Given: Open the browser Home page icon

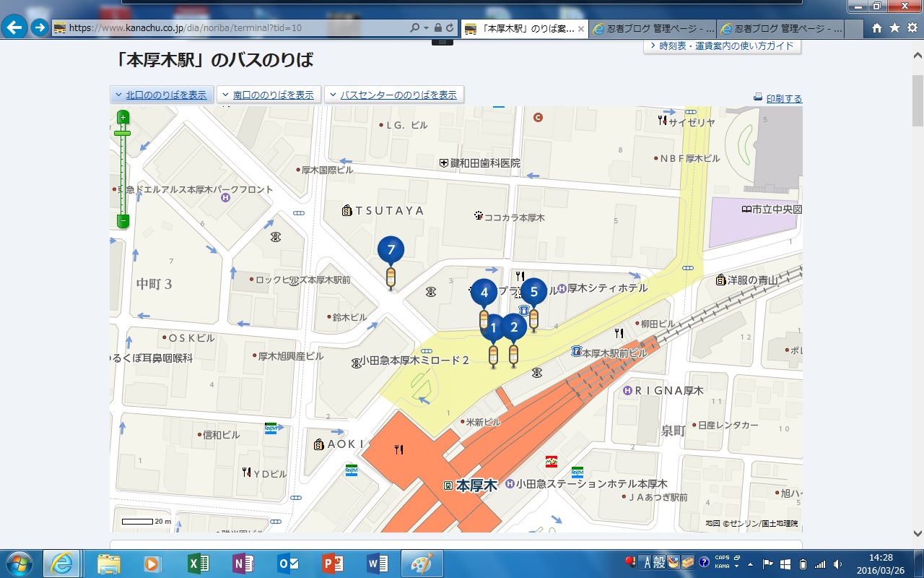Looking at the screenshot, I should (877, 28).
